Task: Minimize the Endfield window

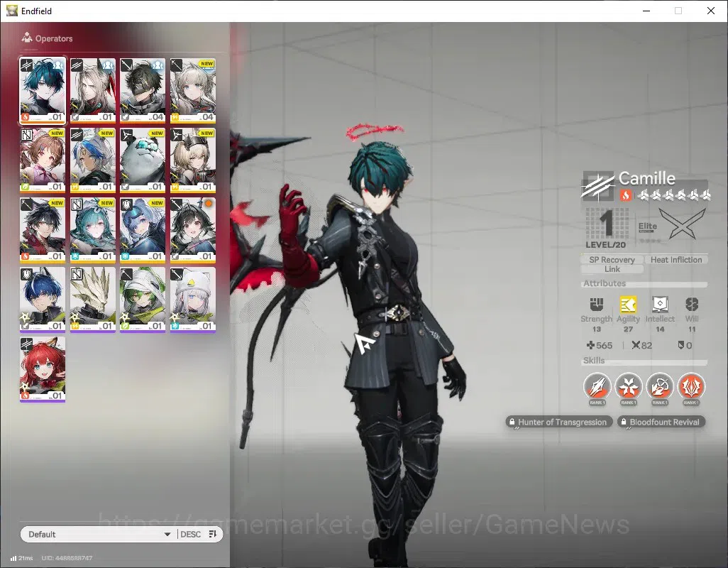Action: click(x=646, y=10)
